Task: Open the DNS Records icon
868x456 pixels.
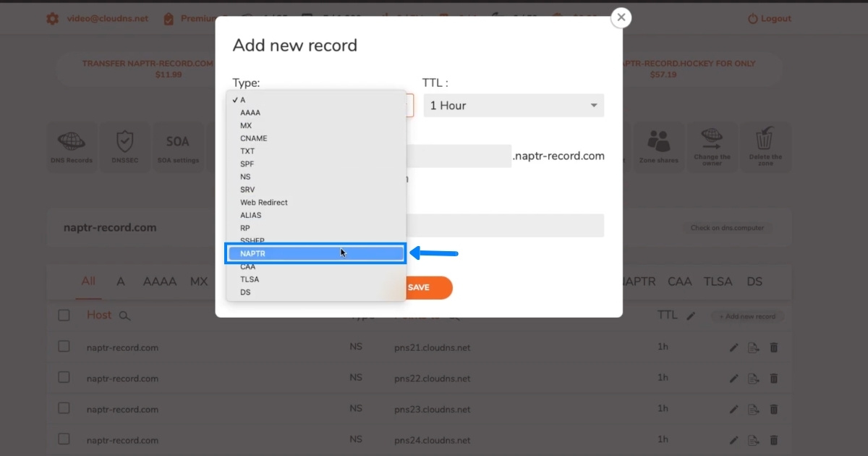Action: (x=71, y=145)
